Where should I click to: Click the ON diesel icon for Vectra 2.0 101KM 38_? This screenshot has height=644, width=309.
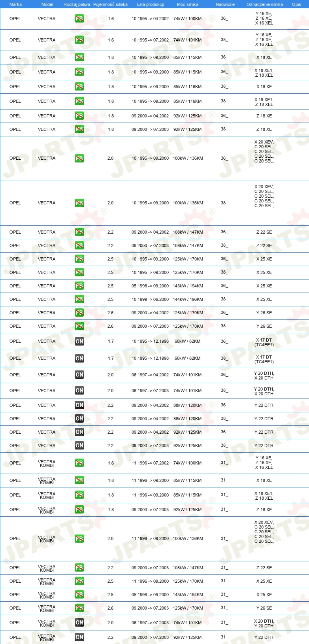pos(79,391)
